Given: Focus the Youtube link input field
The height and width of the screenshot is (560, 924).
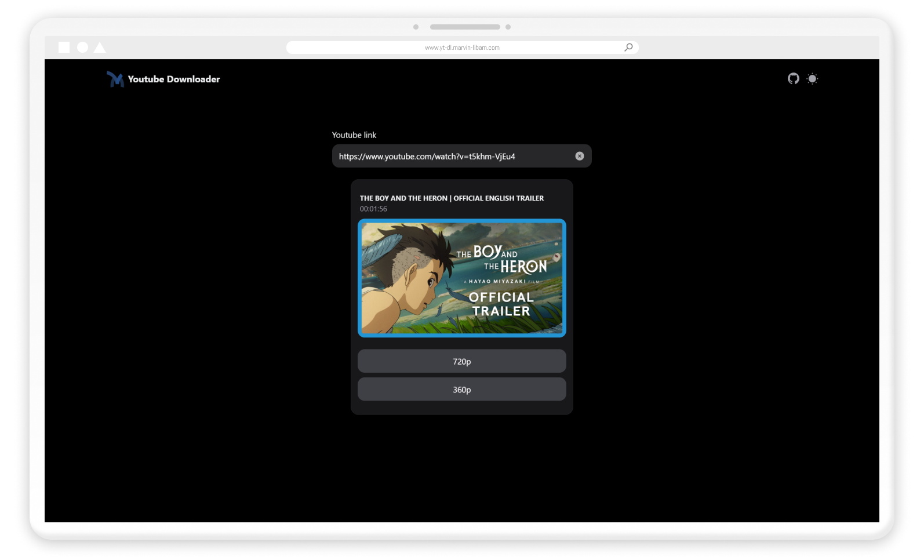Looking at the screenshot, I should (x=452, y=157).
